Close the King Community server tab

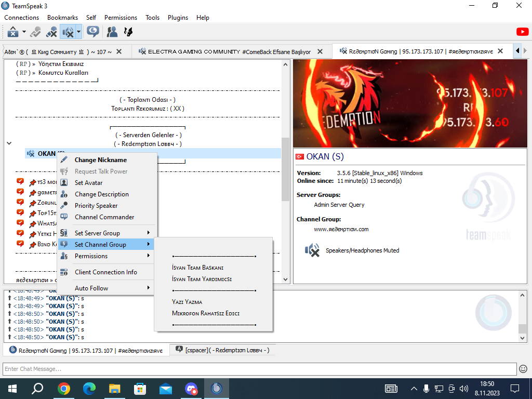(x=119, y=51)
